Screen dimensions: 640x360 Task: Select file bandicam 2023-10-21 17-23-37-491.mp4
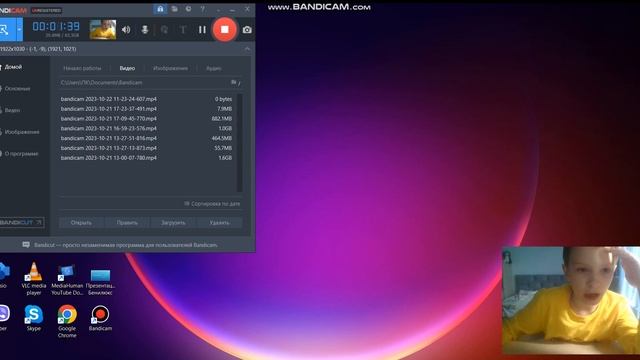coord(147,109)
